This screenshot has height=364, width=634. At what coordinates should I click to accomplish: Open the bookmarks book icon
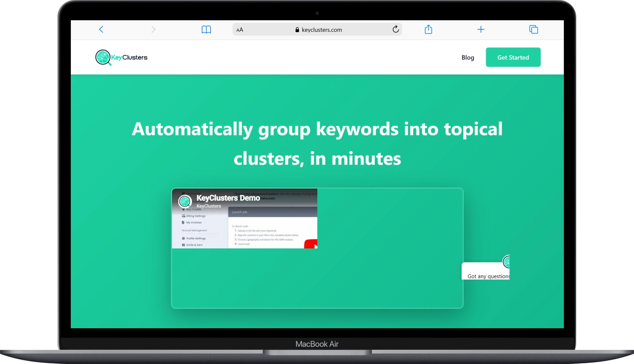206,29
